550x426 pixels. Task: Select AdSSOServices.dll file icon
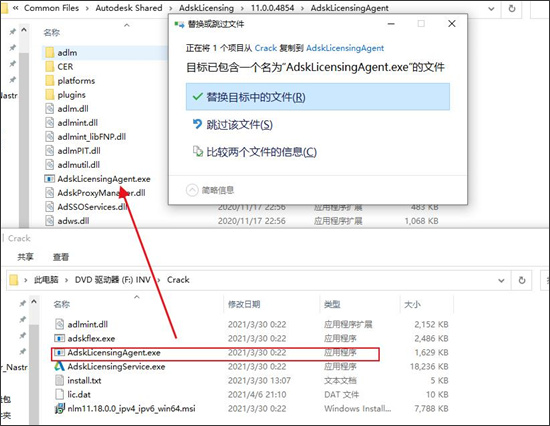coord(49,207)
